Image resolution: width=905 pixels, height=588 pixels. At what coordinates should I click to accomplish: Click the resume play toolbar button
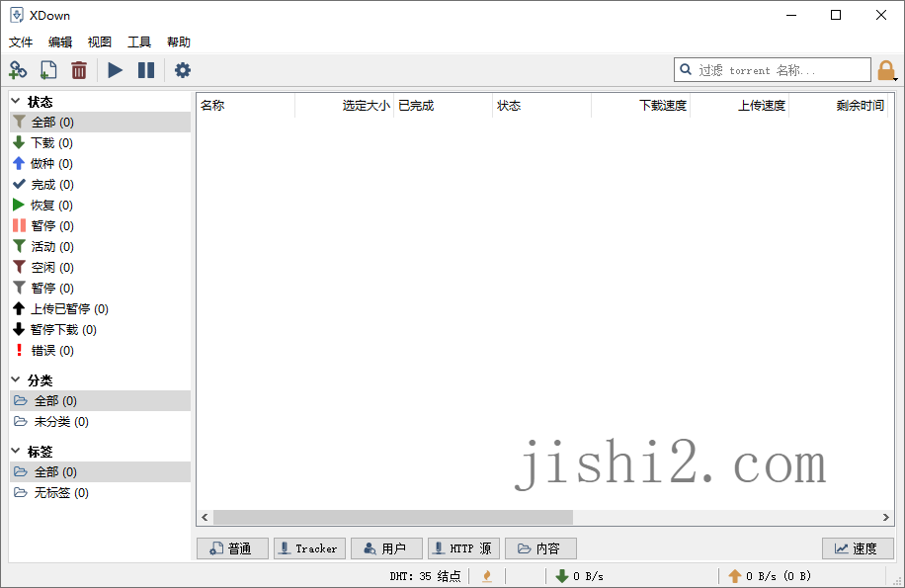(115, 70)
